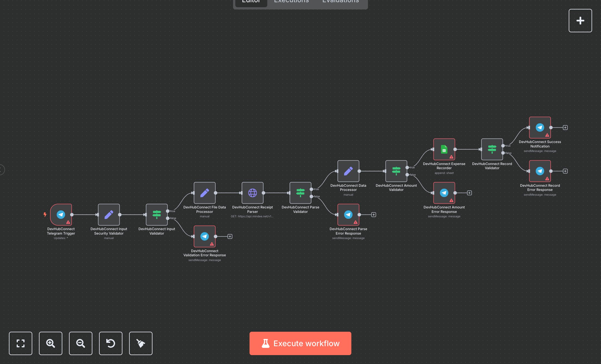Select the DevHubConnect Data Processor node

pos(348,171)
